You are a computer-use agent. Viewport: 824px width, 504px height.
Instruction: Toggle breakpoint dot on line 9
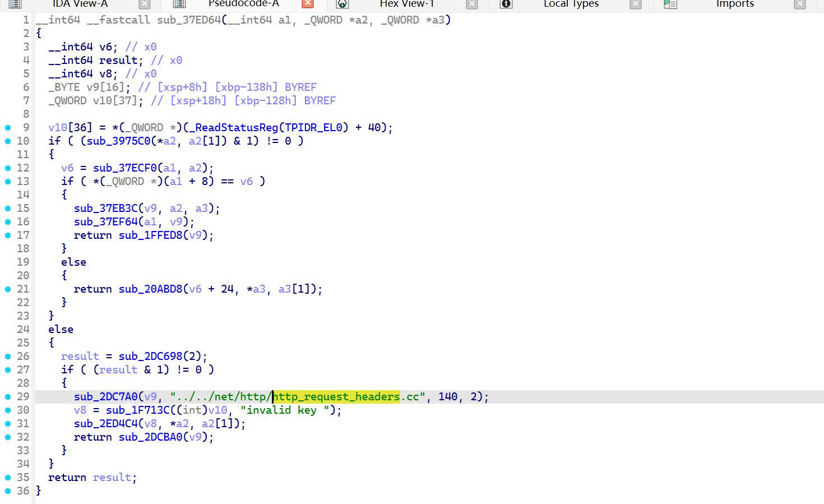(8, 128)
